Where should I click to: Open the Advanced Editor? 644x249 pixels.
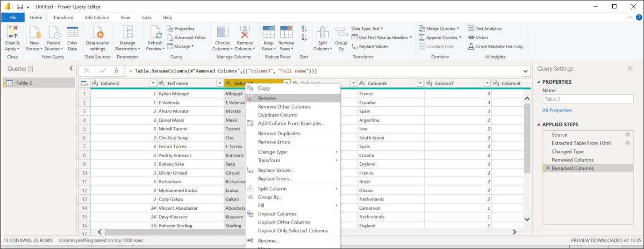pyautogui.click(x=190, y=37)
